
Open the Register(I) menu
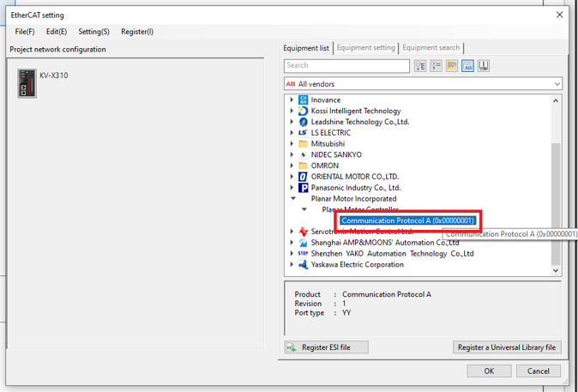tap(137, 32)
